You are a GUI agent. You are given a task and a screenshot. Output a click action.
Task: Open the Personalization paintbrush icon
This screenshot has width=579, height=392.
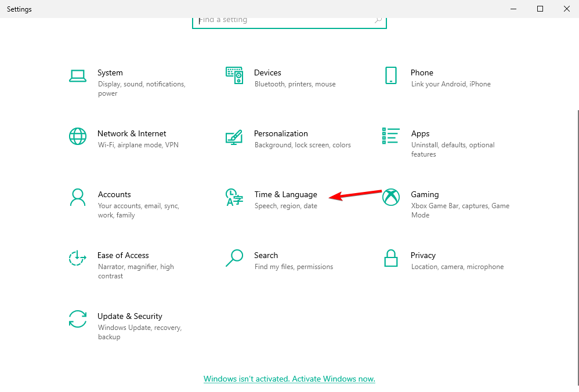[234, 137]
